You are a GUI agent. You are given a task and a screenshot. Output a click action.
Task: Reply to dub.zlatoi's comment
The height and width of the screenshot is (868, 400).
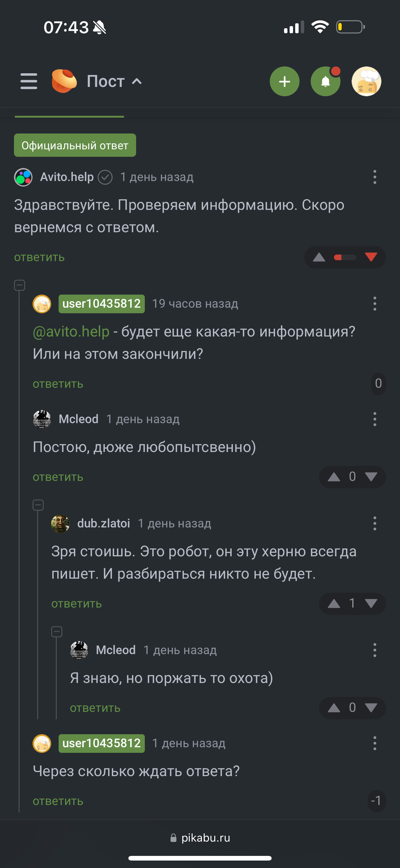(76, 604)
